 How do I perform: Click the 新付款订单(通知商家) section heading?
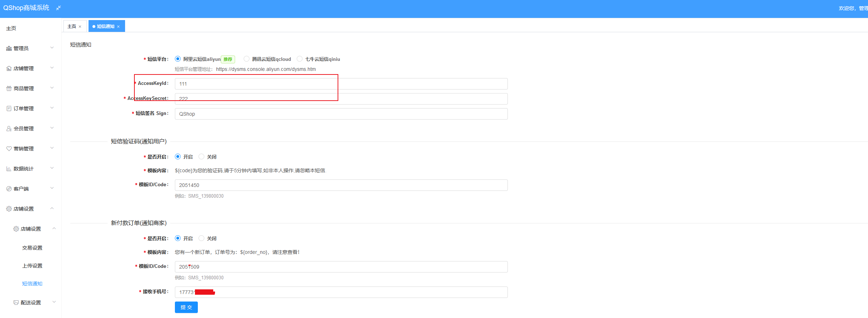pos(139,223)
